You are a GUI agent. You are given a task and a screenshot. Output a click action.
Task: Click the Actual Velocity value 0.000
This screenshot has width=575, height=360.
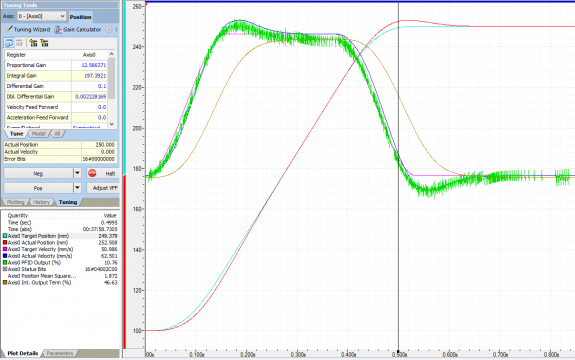coord(99,152)
